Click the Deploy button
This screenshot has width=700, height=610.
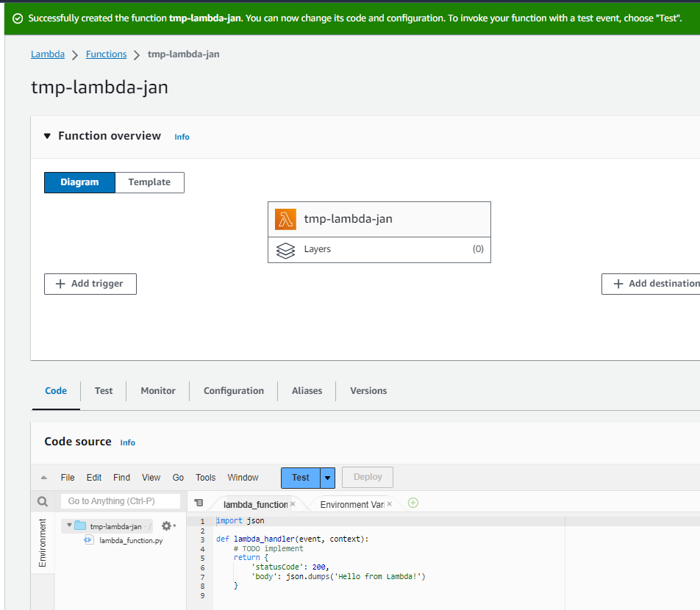pyautogui.click(x=368, y=477)
